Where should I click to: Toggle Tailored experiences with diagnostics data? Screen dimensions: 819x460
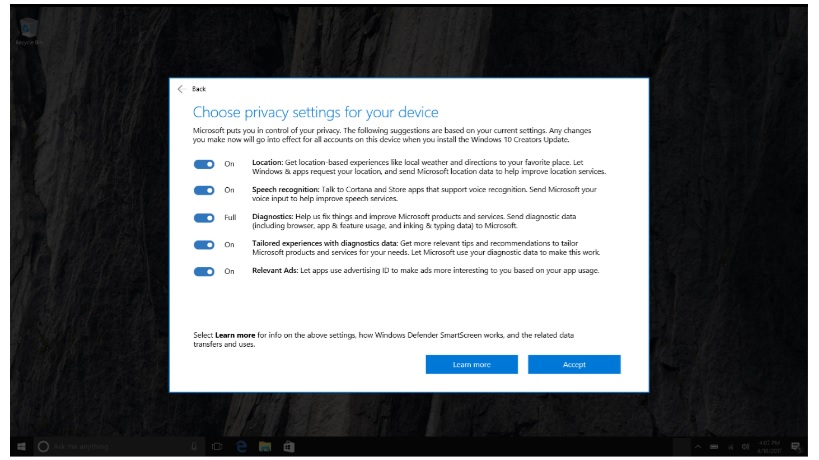(204, 245)
